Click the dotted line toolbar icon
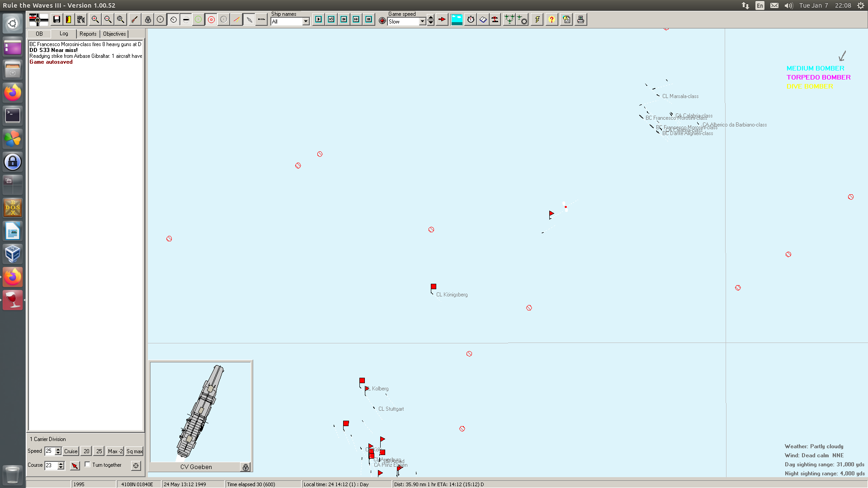Viewport: 868px width, 488px height. [x=262, y=19]
